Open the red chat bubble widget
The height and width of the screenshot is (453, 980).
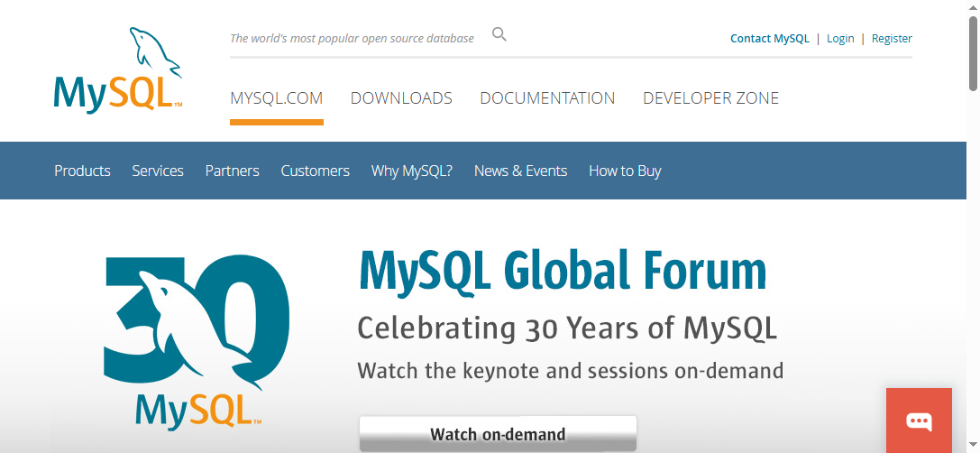click(x=919, y=421)
